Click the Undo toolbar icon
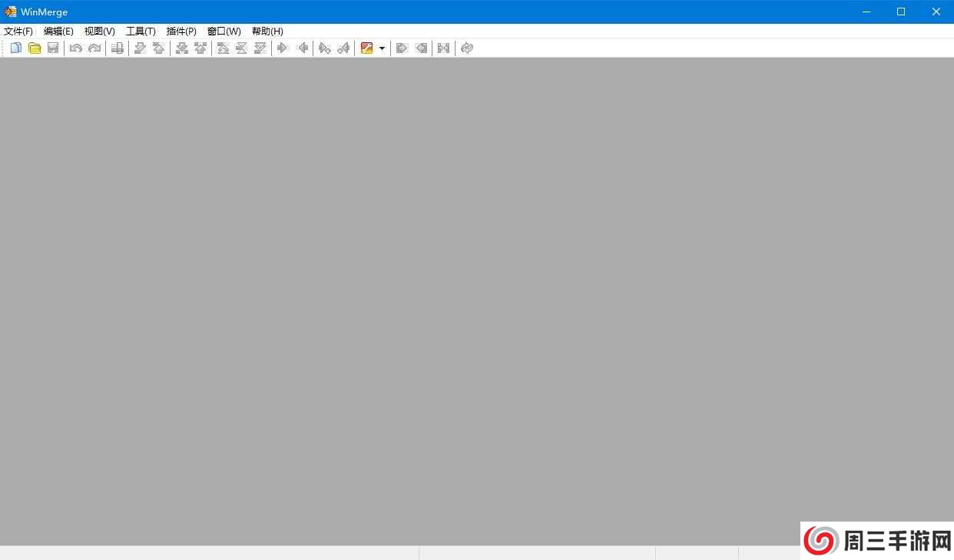Viewport: 954px width, 560px height. click(75, 48)
